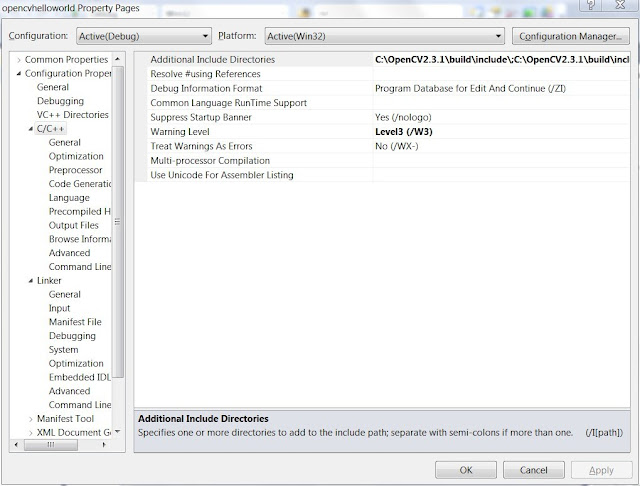Collapse the Linker tree node
Screen dimensions: 640x486
tap(31, 281)
